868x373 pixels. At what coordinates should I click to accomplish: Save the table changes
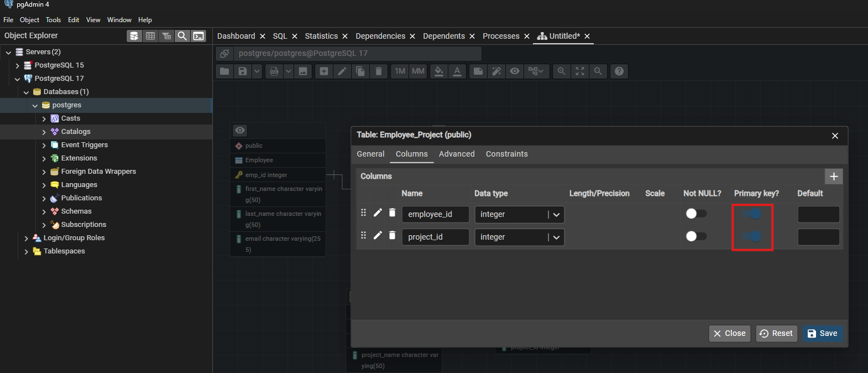822,333
